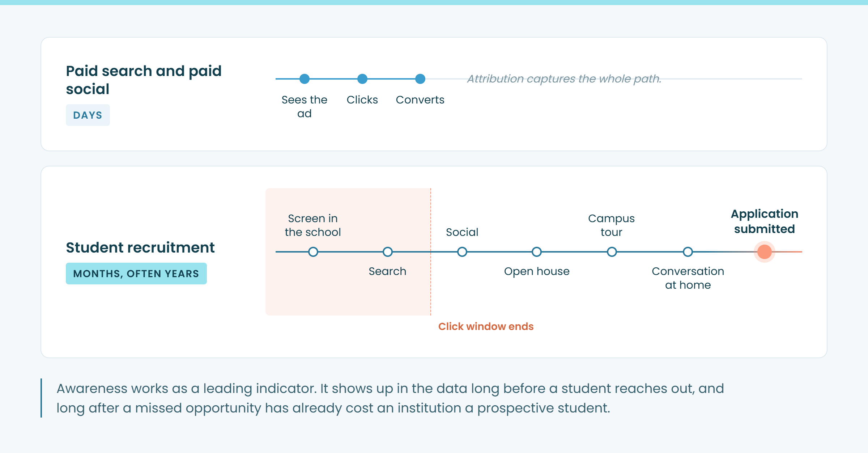Select the 'Paid search and paid social' heading

click(x=144, y=80)
